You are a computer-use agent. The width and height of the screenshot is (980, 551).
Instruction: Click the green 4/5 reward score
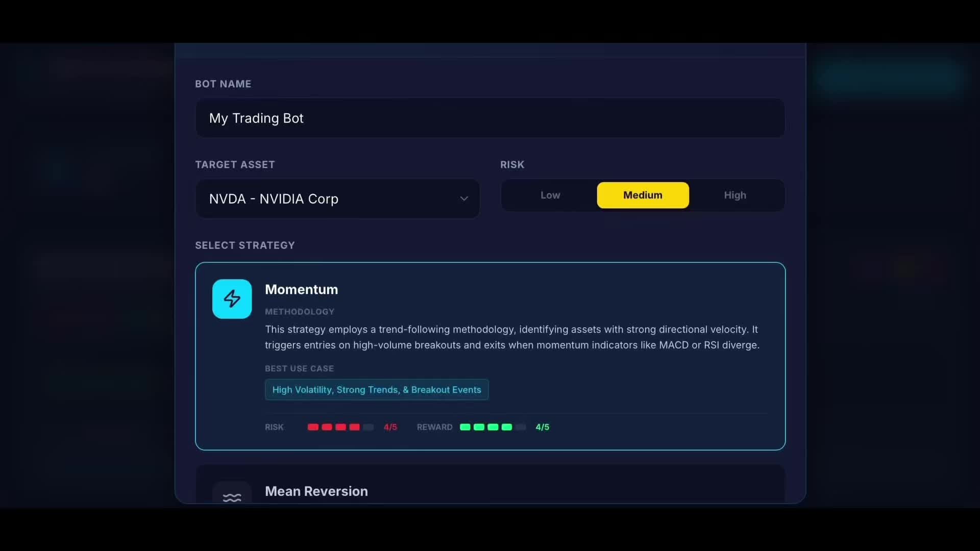click(x=542, y=427)
